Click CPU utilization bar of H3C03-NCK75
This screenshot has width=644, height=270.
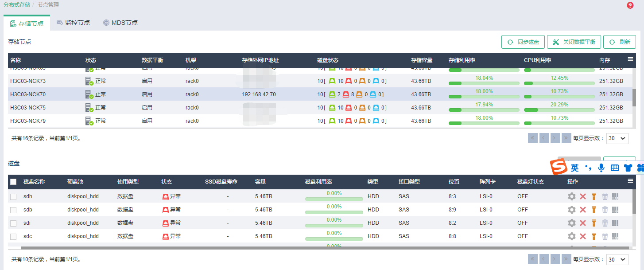coord(559,110)
